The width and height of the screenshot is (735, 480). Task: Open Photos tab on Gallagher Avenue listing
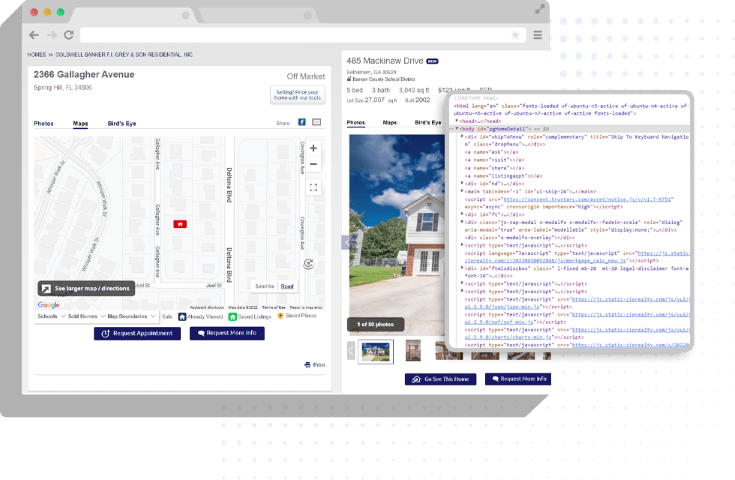coord(44,124)
